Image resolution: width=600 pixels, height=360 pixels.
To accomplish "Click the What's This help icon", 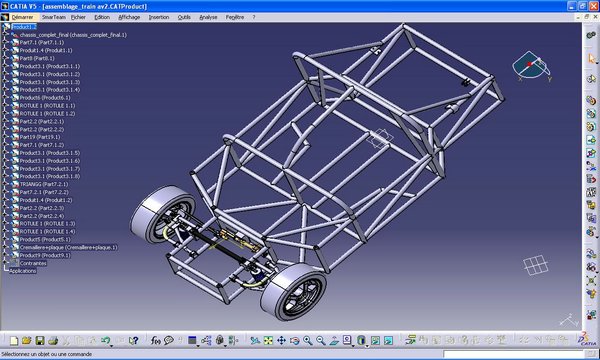I will (x=133, y=340).
